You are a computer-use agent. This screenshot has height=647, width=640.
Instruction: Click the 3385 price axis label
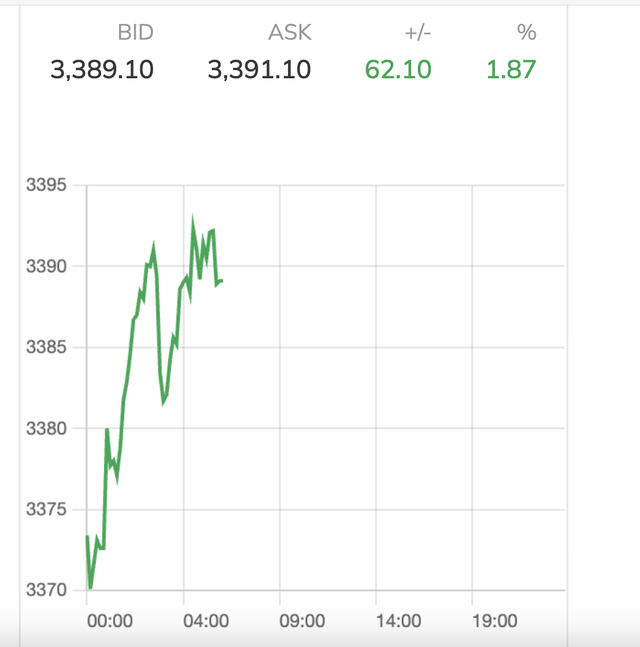(45, 348)
